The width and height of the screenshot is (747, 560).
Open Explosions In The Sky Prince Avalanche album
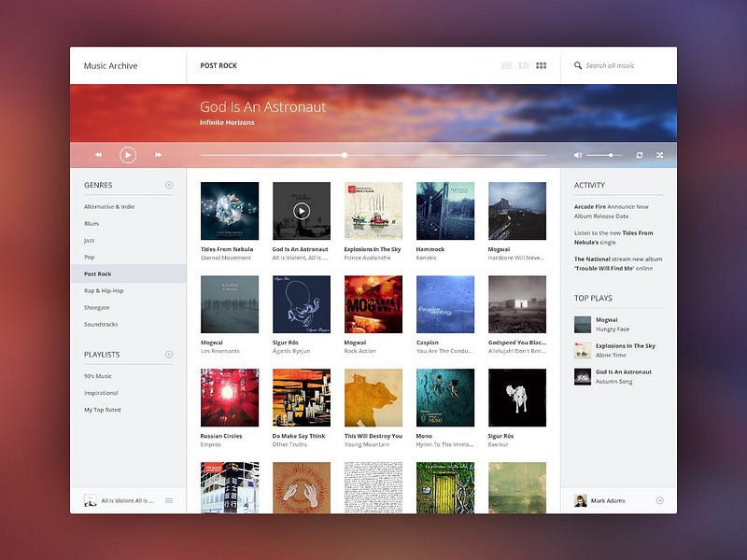pos(373,211)
